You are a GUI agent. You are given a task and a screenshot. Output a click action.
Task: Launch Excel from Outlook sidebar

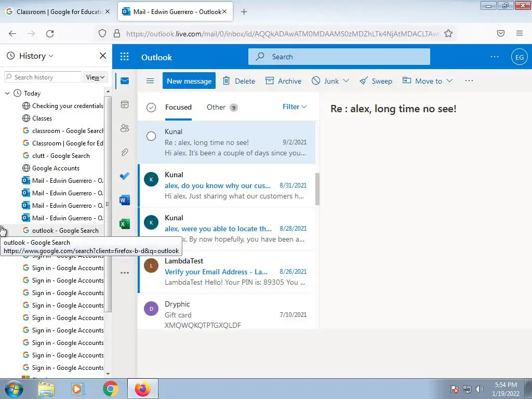125,223
